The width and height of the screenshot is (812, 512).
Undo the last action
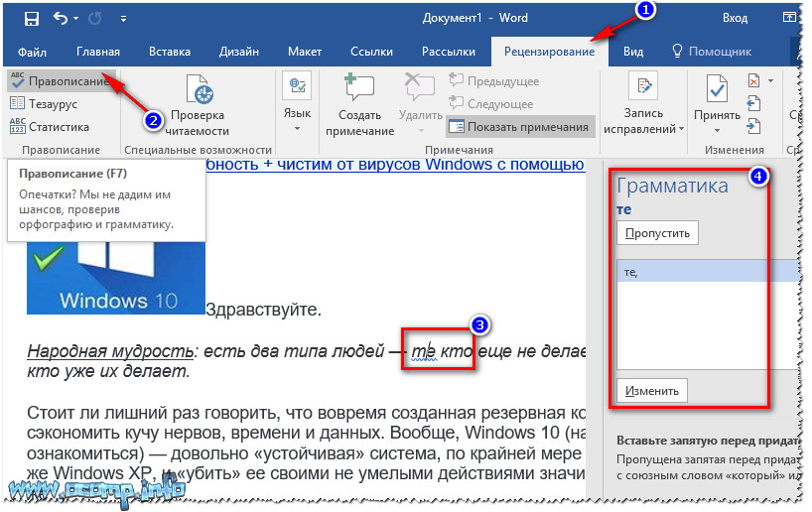pyautogui.click(x=61, y=19)
